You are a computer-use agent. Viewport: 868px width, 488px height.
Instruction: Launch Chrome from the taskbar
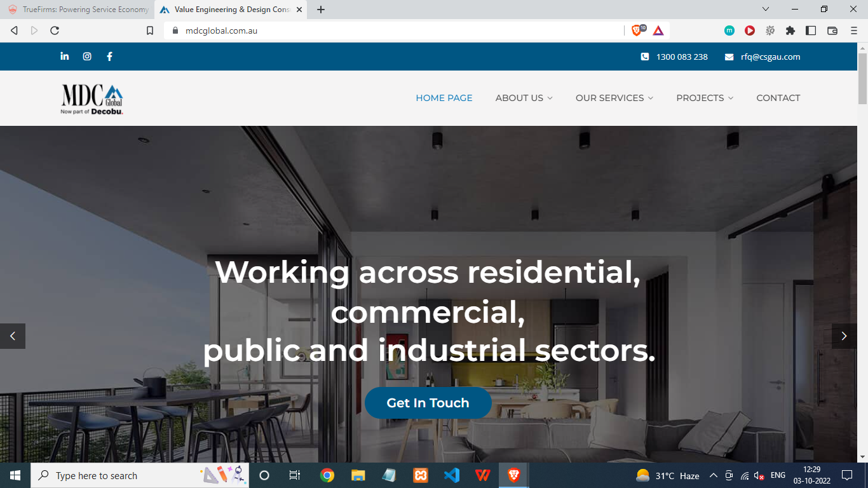[x=327, y=475]
